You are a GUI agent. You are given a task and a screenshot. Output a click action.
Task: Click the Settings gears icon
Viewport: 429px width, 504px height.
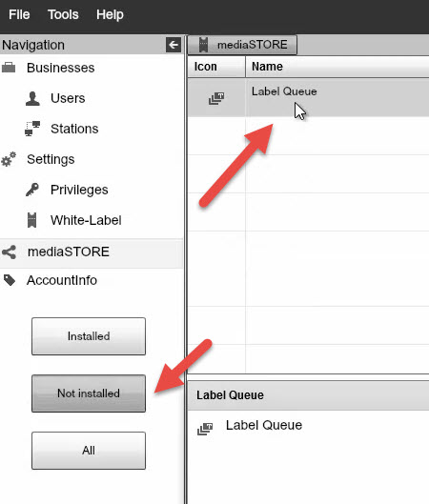9,159
